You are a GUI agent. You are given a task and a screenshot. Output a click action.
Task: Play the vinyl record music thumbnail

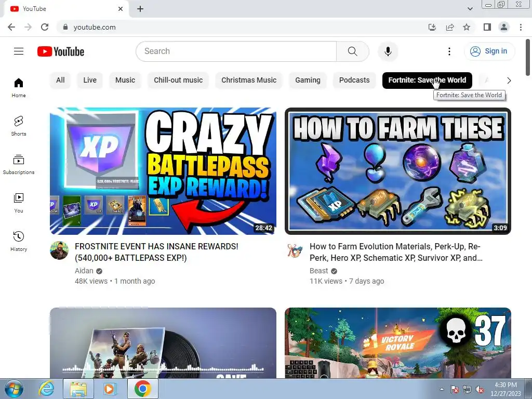163,343
